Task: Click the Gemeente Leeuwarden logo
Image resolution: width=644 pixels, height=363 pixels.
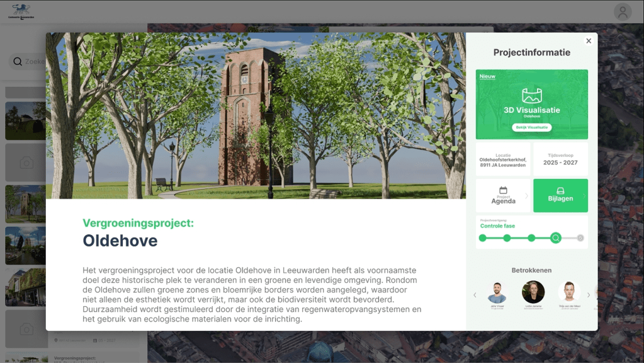Action: tap(21, 11)
